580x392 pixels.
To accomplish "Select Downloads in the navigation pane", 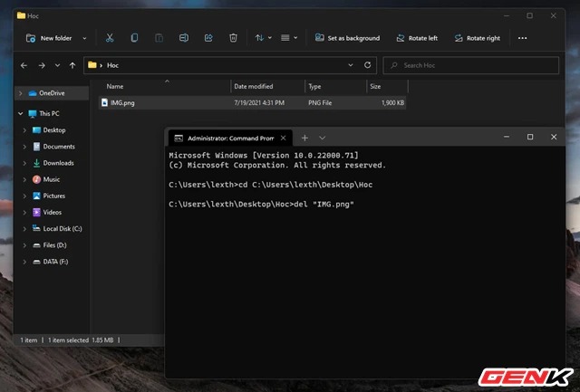I will [58, 163].
